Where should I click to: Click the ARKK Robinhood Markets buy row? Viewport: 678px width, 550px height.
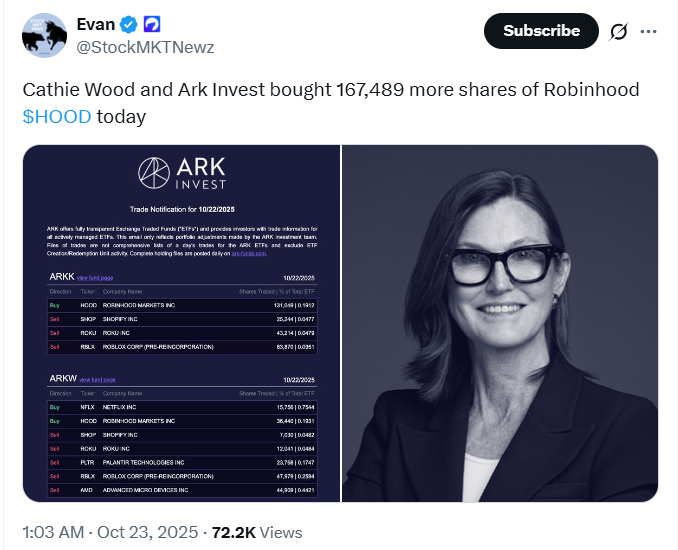[181, 304]
